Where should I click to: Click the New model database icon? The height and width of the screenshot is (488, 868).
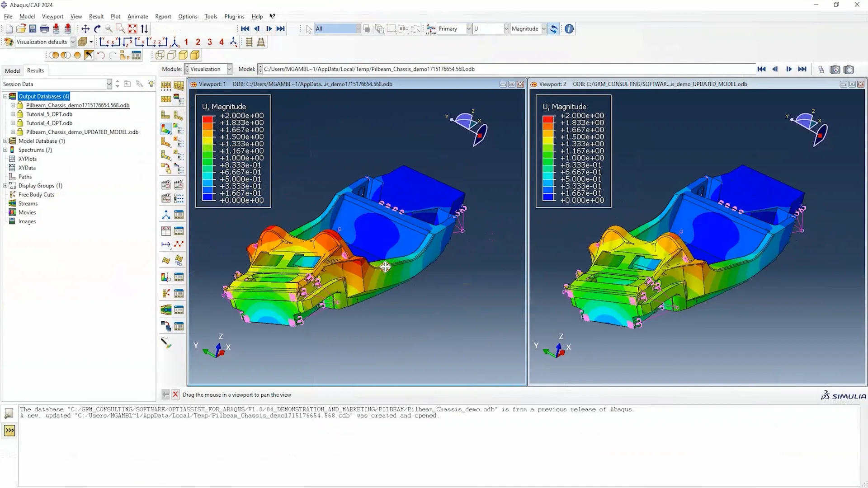coord(9,29)
